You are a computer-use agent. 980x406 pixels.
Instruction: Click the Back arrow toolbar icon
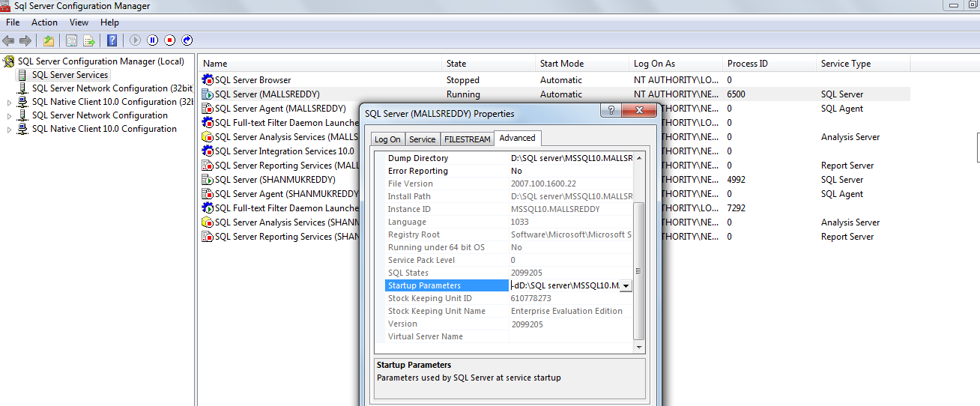[x=8, y=40]
